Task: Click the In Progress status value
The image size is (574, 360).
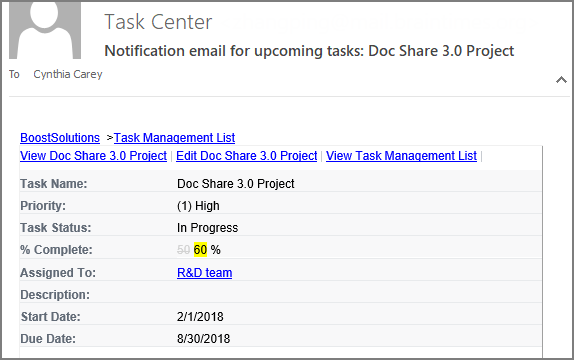Action: [x=207, y=228]
